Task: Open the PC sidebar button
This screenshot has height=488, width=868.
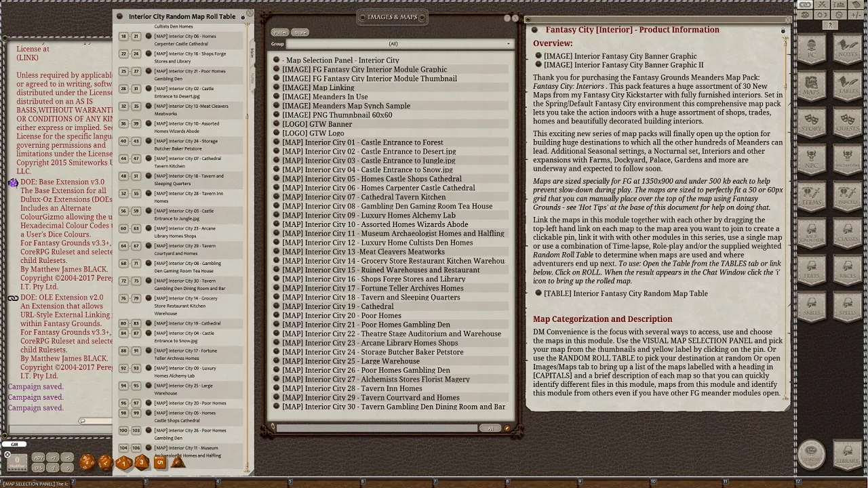Action: pos(812,49)
